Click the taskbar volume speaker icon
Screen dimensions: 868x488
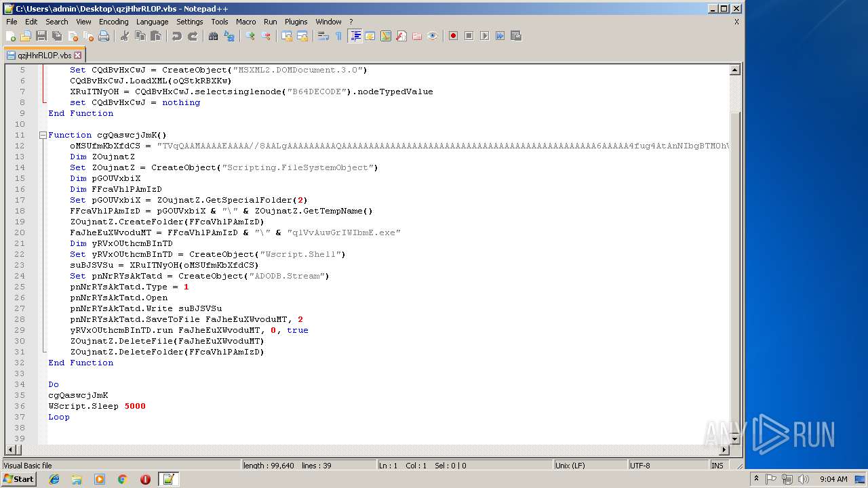click(x=804, y=479)
